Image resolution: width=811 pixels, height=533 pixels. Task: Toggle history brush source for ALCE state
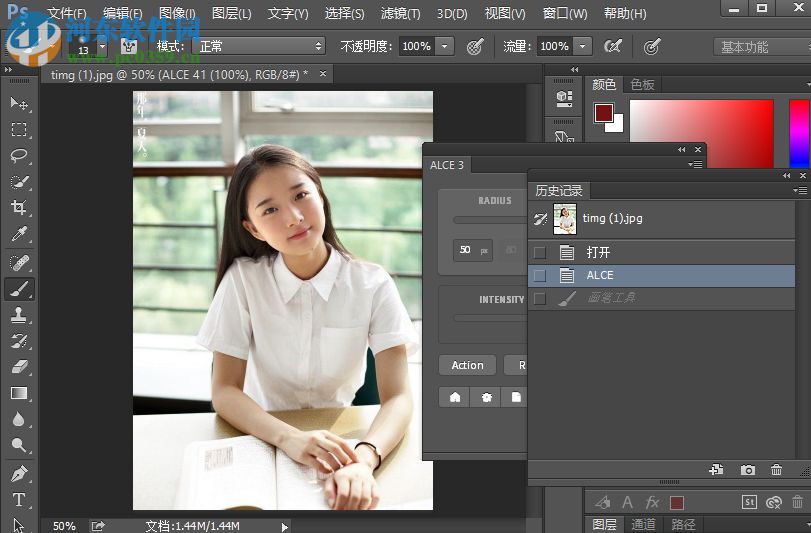tap(539, 276)
